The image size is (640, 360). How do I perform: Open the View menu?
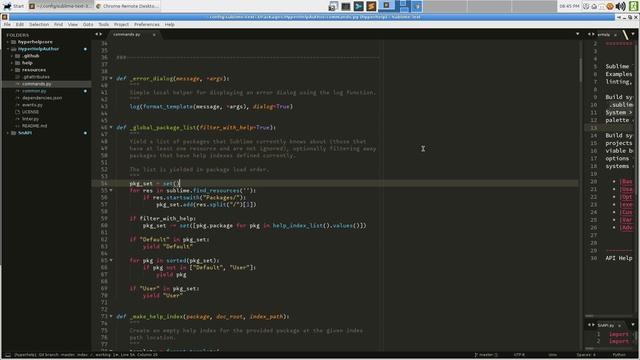[x=73, y=24]
